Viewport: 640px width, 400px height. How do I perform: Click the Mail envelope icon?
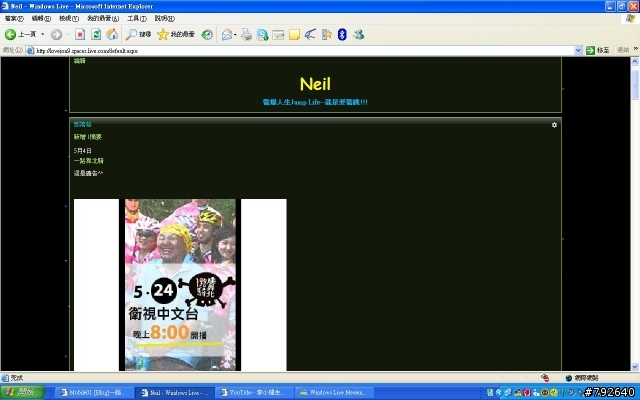[227, 35]
